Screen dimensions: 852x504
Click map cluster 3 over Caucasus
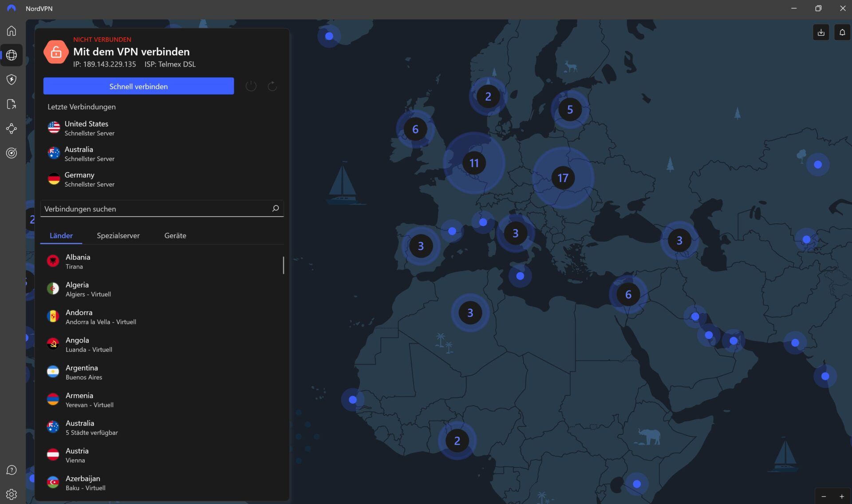(679, 240)
